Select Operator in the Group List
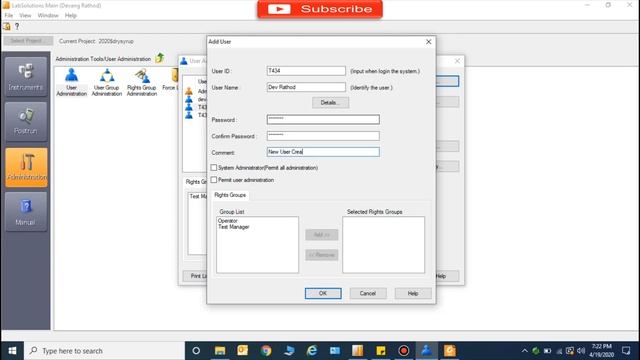This screenshot has height=360, width=640. click(x=228, y=221)
